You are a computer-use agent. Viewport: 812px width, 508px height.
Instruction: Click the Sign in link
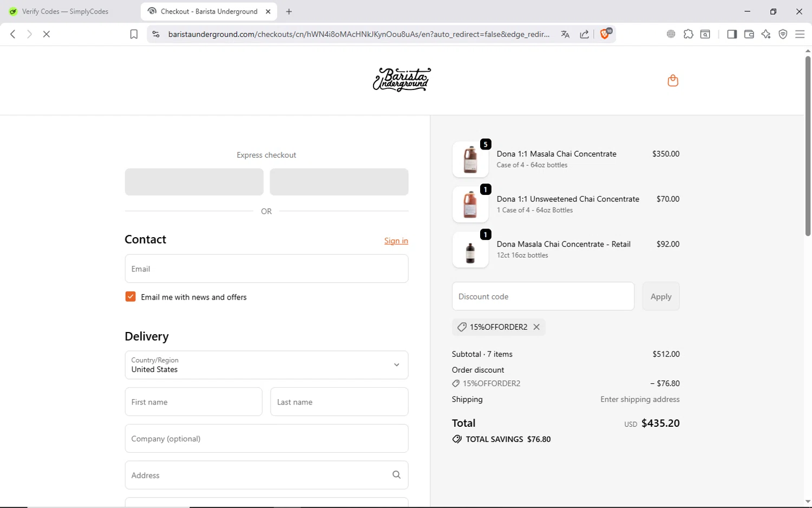pos(396,241)
